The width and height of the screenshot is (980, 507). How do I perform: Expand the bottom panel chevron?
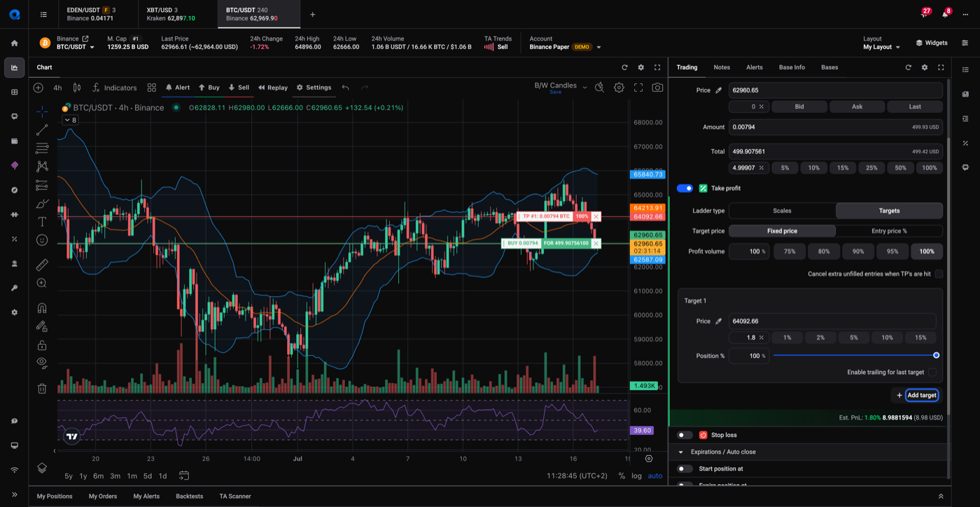pyautogui.click(x=941, y=496)
